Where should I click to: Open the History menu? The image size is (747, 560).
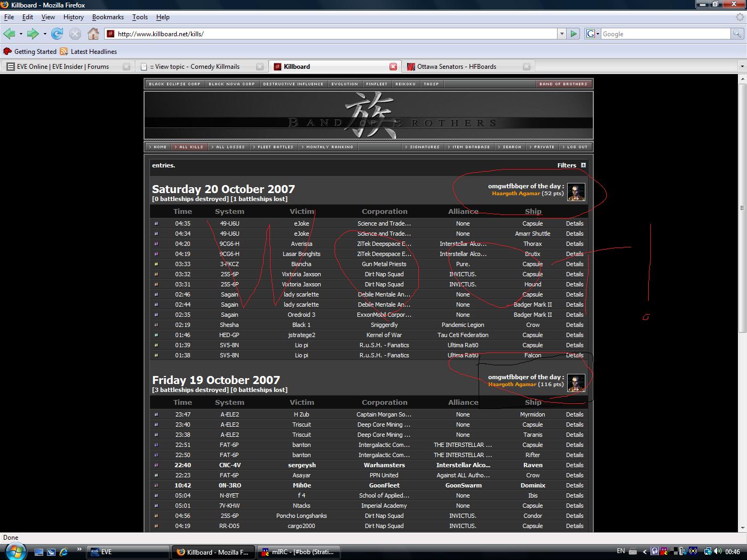pos(74,17)
